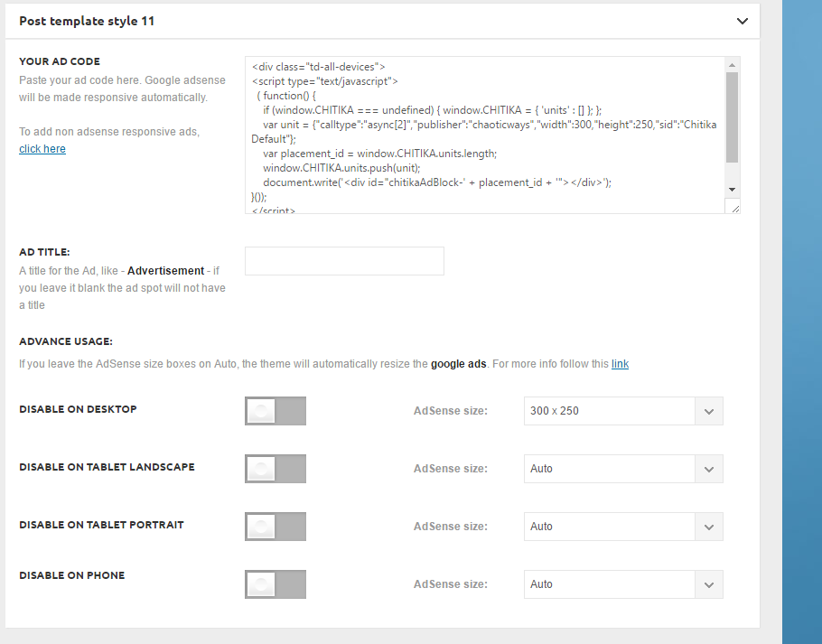Toggle Disable on Tablet Portrait switch

pyautogui.click(x=276, y=526)
